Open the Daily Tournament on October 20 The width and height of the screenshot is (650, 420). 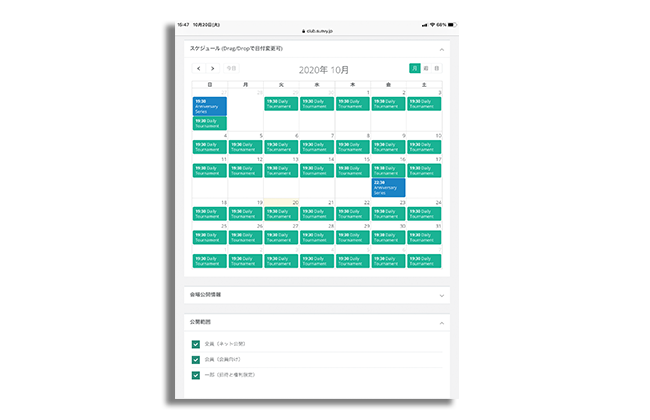click(x=281, y=213)
